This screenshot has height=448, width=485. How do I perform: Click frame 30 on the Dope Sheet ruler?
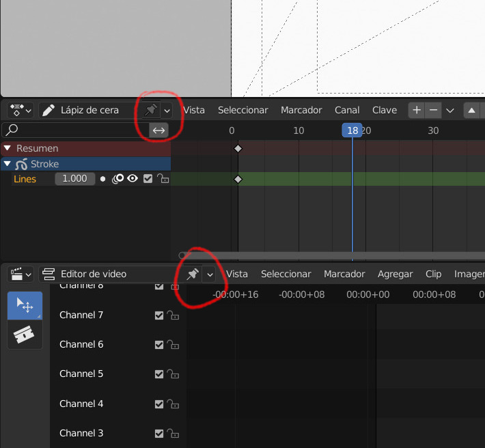coord(433,130)
